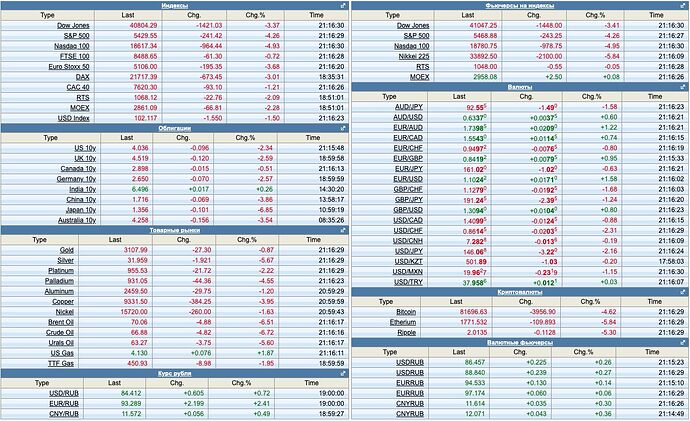Image resolution: width=690 pixels, height=421 pixels.
Task: Open the GBP/USD currency pair link
Action: pyautogui.click(x=408, y=210)
